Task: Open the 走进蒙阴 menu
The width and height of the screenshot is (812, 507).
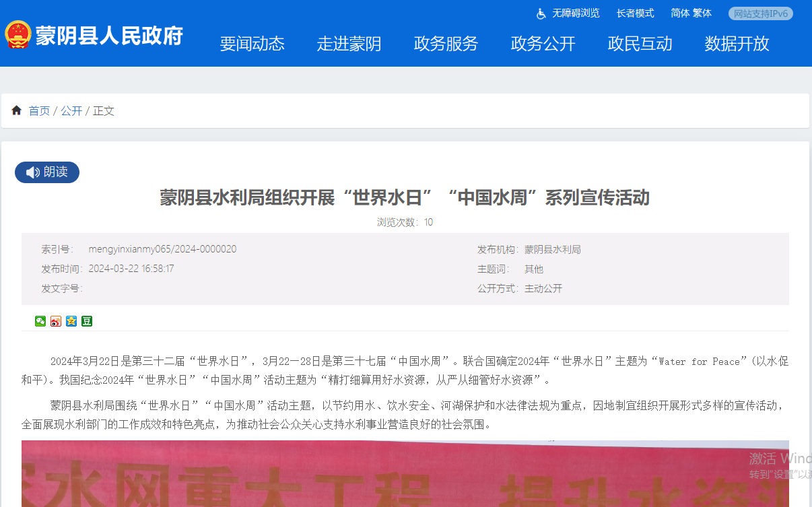Action: pyautogui.click(x=349, y=44)
